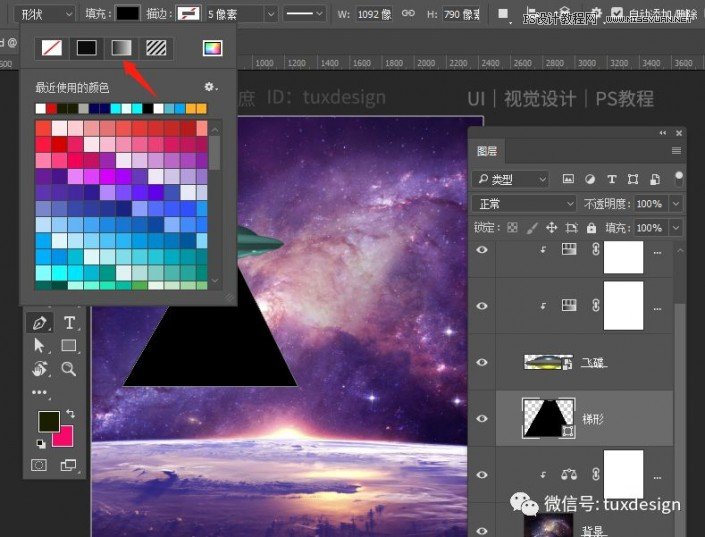The width and height of the screenshot is (705, 537).
Task: Open the blend mode 正常 dropdown
Action: click(524, 204)
